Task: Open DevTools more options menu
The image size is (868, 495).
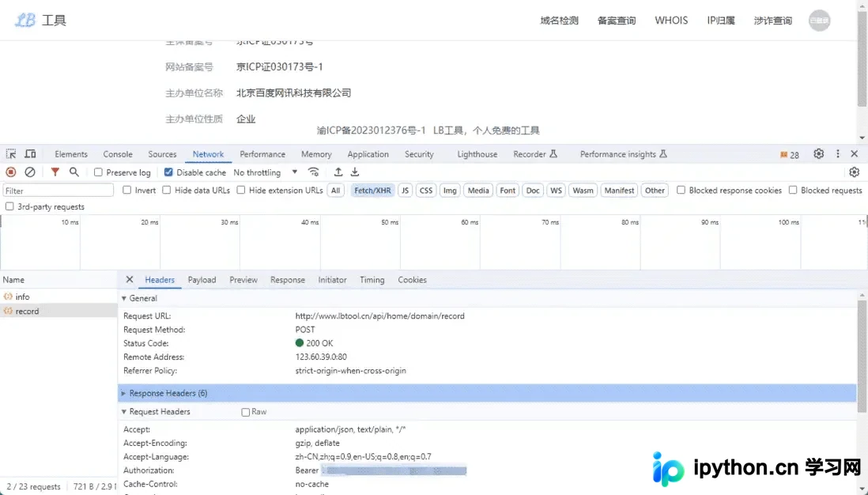Action: [x=837, y=154]
